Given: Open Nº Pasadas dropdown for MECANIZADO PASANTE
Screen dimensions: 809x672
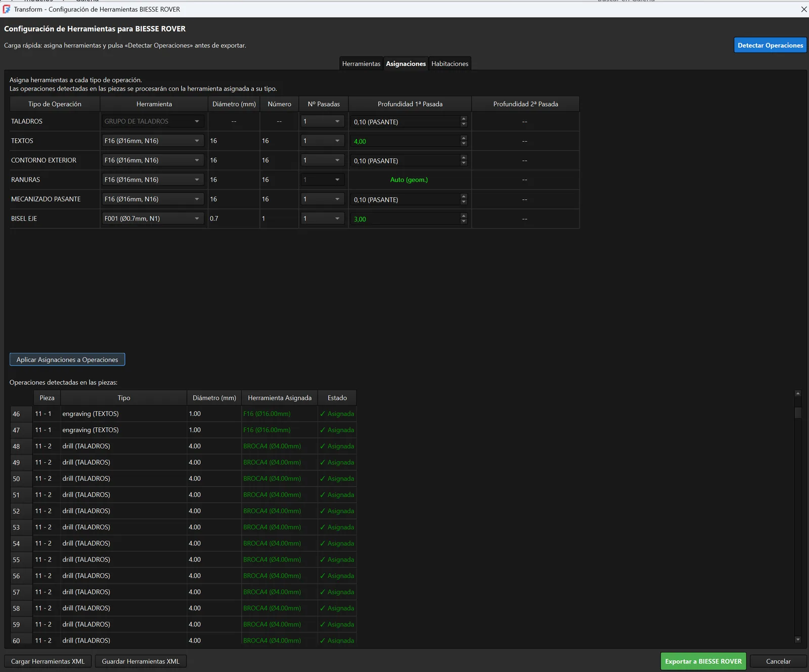Looking at the screenshot, I should [x=323, y=199].
